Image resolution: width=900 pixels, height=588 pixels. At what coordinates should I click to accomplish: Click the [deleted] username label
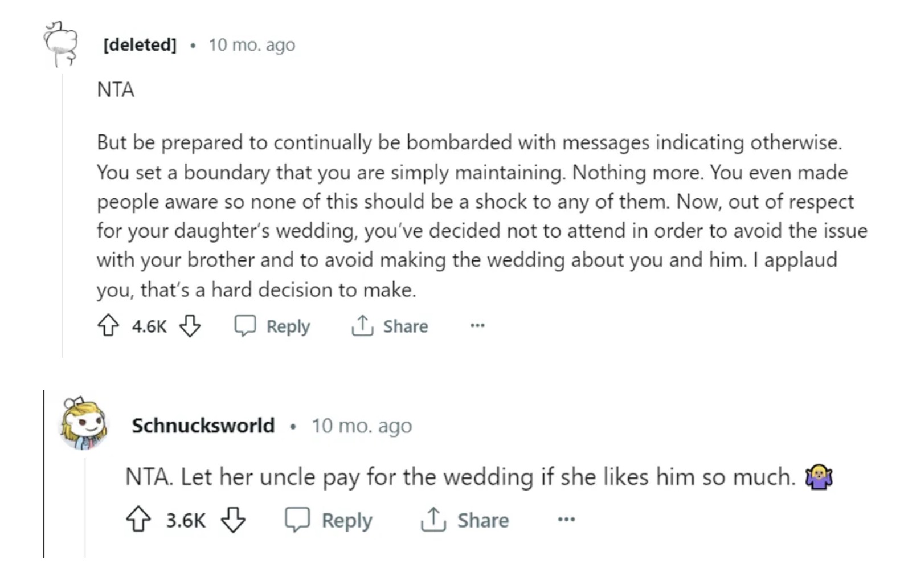coord(140,44)
